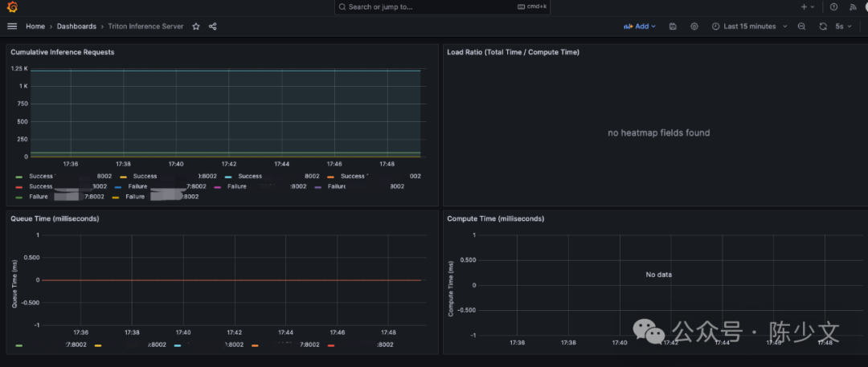The height and width of the screenshot is (367, 868).
Task: Expand the chevron beside the plus icon
Action: pyautogui.click(x=813, y=7)
